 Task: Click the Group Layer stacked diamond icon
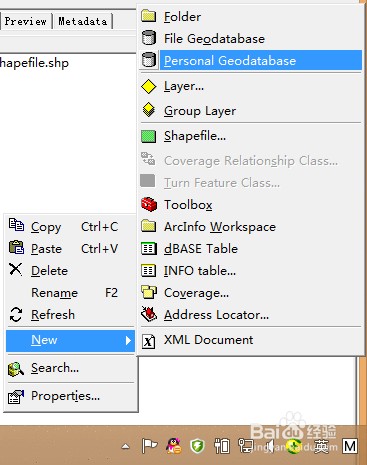click(x=148, y=110)
